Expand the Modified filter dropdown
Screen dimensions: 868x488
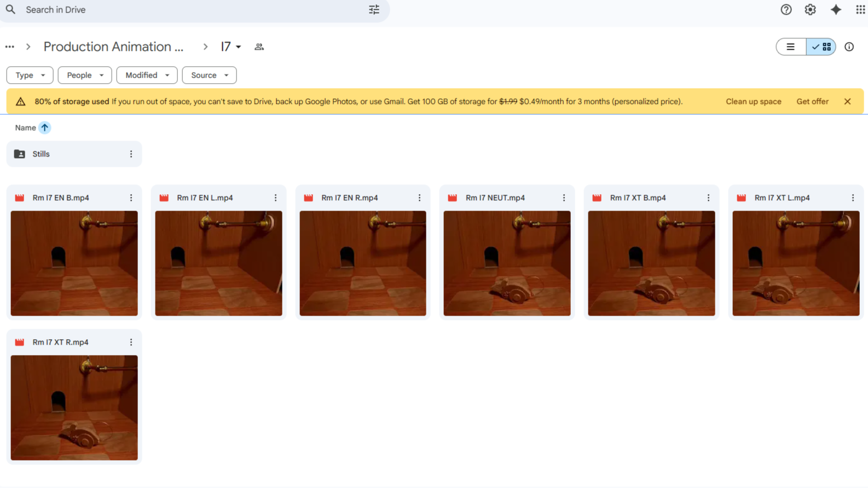point(147,75)
